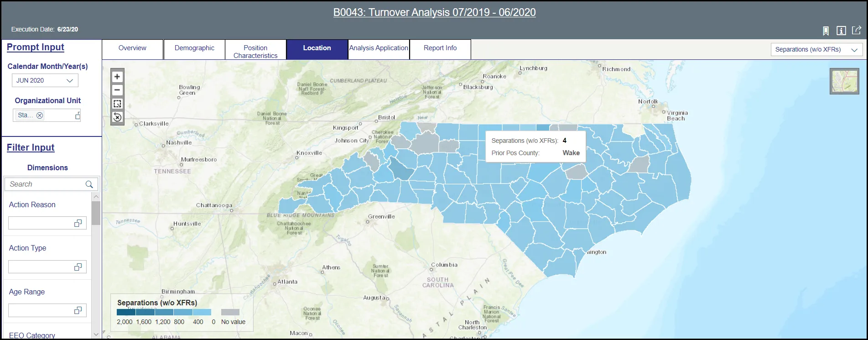
Task: Open the information icon in header
Action: click(841, 31)
